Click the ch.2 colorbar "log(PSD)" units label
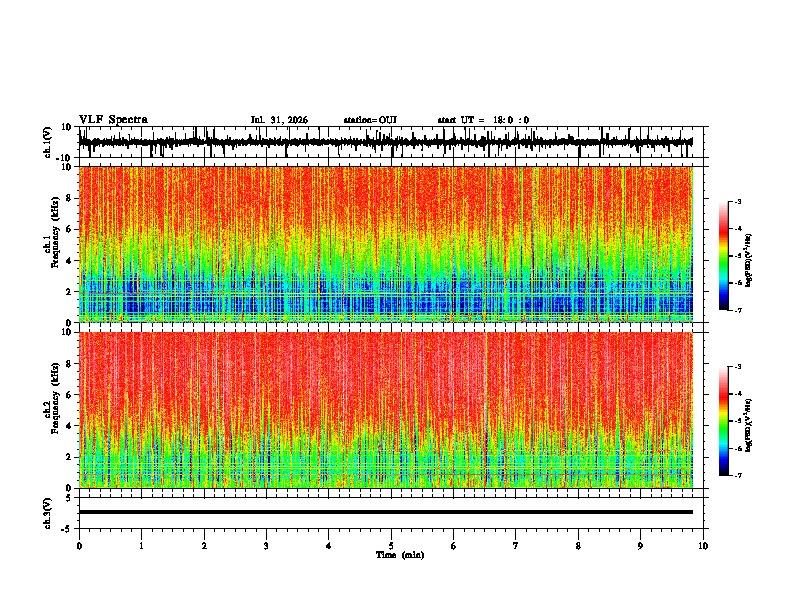The image size is (792, 612). (749, 425)
